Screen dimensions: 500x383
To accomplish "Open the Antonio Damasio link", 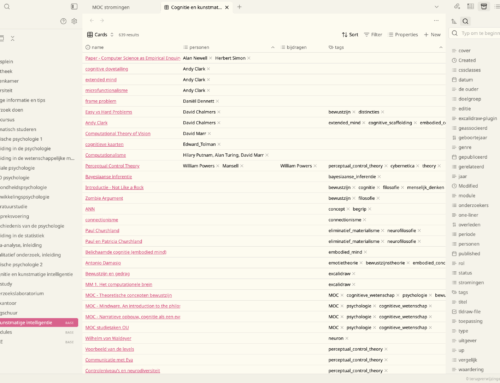I will pyautogui.click(x=103, y=263).
